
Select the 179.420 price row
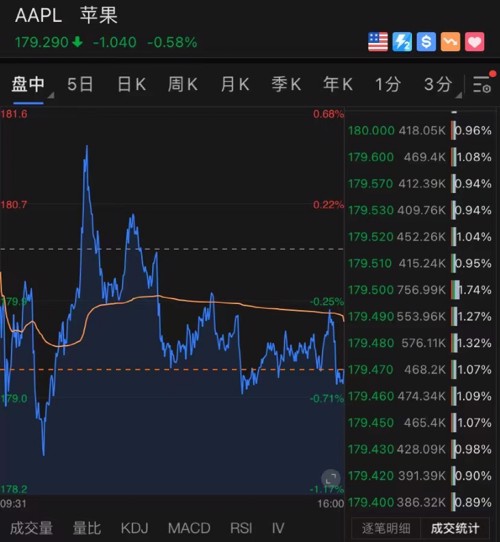pyautogui.click(x=420, y=476)
